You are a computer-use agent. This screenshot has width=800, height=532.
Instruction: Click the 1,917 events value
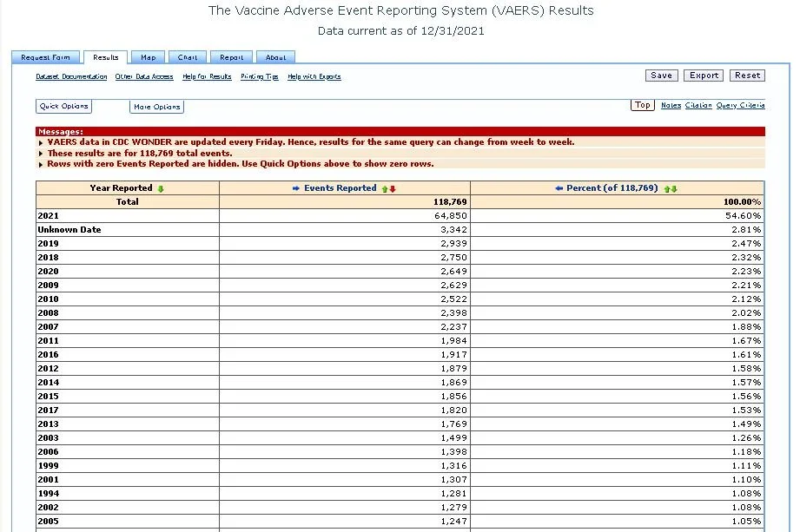click(453, 355)
